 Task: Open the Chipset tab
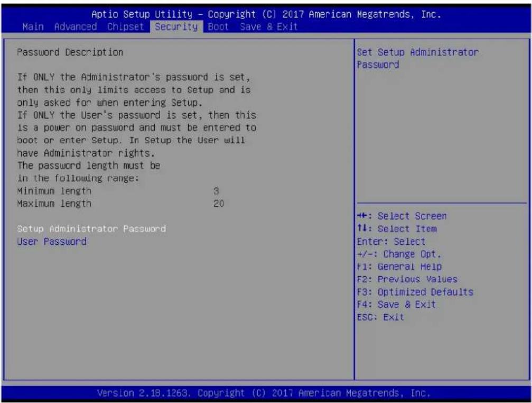click(125, 27)
